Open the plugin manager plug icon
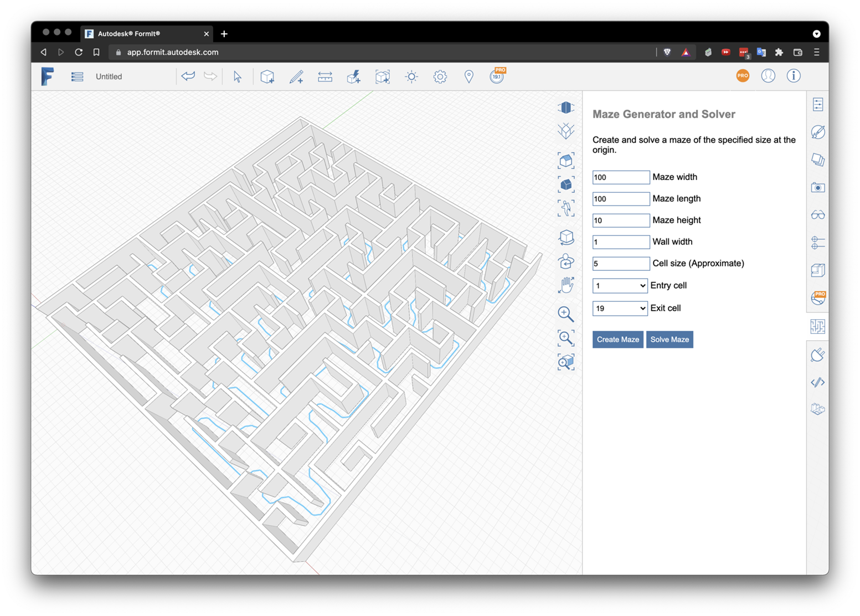Image resolution: width=860 pixels, height=616 pixels. 817,355
